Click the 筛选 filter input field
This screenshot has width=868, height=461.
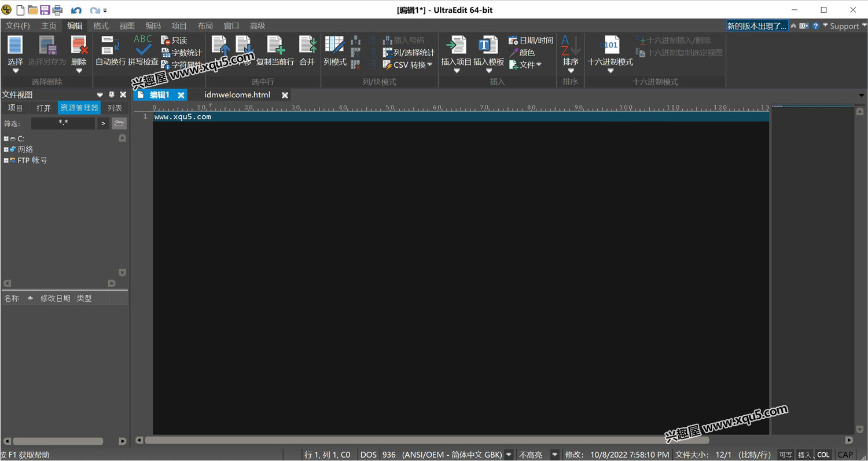[x=63, y=123]
